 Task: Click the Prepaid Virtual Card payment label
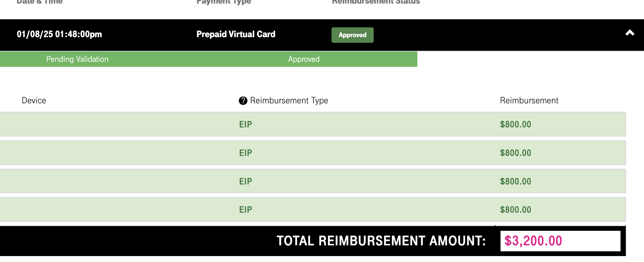tap(236, 34)
